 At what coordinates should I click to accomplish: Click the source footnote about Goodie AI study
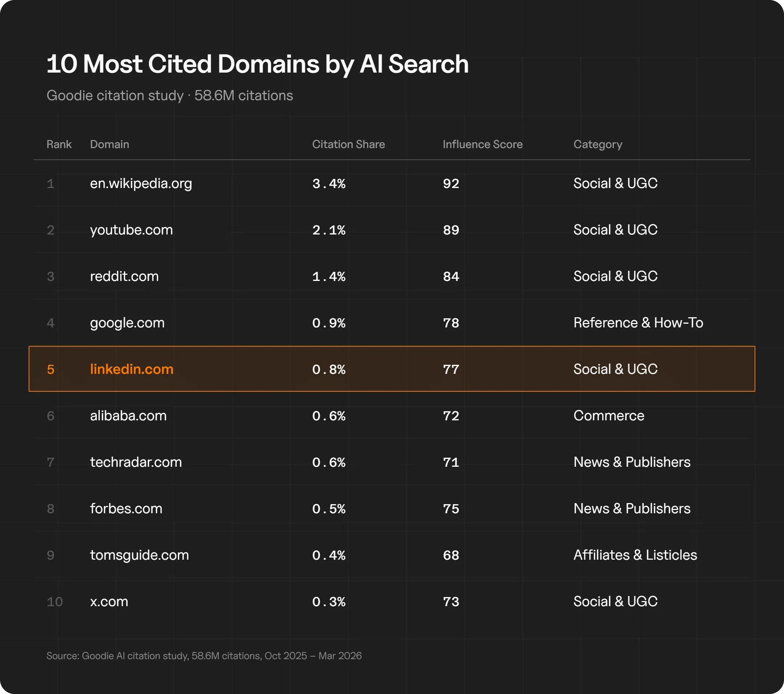(x=204, y=656)
